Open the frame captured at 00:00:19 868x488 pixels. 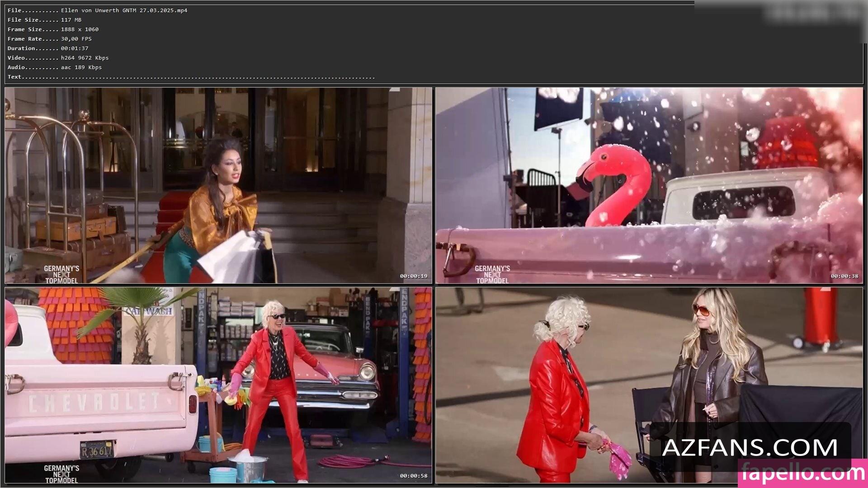pyautogui.click(x=218, y=186)
